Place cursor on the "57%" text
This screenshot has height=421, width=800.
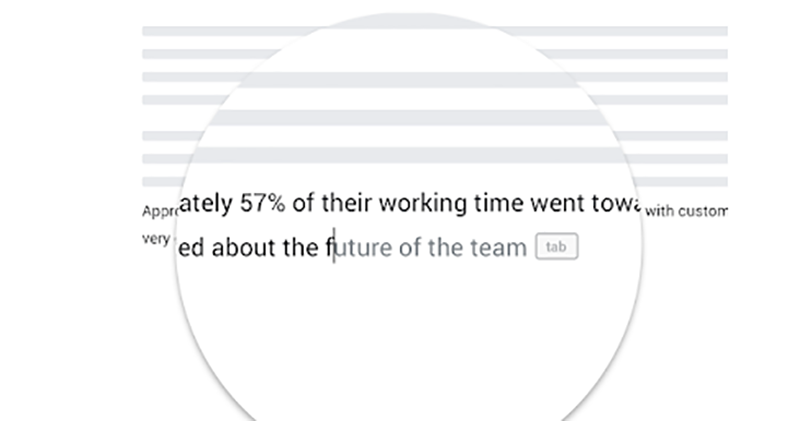(261, 205)
